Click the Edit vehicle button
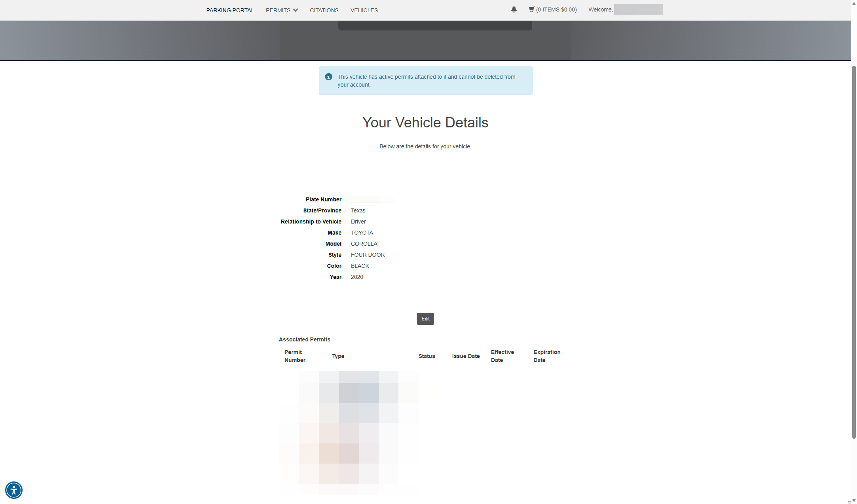 coord(425,319)
